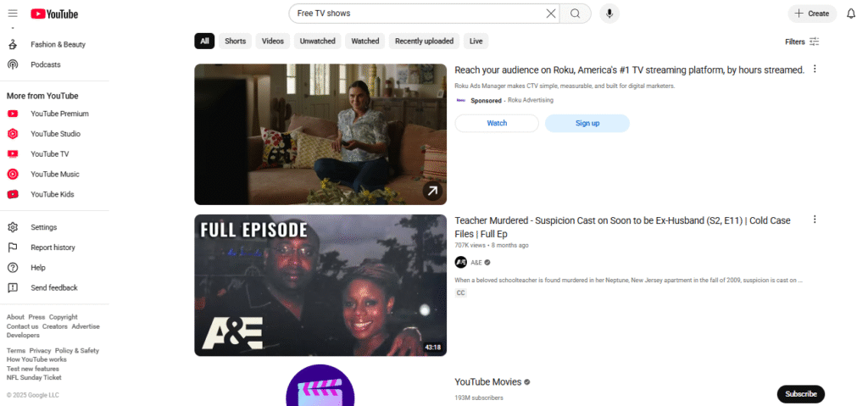Click the voice search microphone icon
Viewport: 868px width, 406px height.
(609, 14)
